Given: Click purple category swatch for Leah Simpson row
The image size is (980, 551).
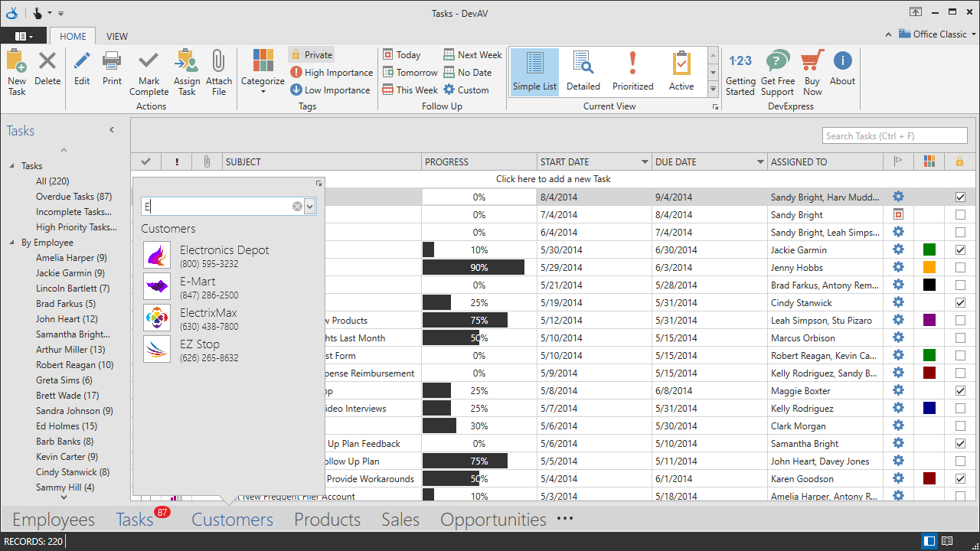Looking at the screenshot, I should coord(929,320).
